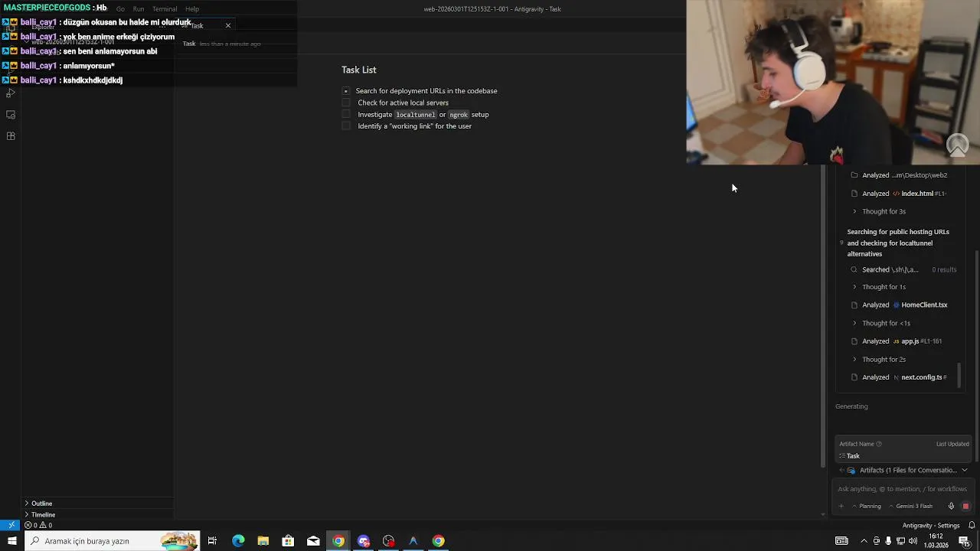980x551 pixels.
Task: Open the Windows action center icon
Action: 964,541
